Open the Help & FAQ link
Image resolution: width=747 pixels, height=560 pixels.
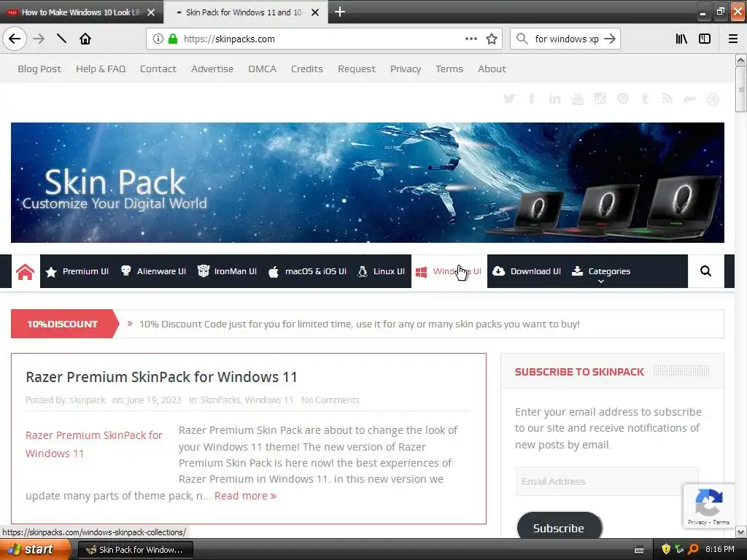click(101, 69)
